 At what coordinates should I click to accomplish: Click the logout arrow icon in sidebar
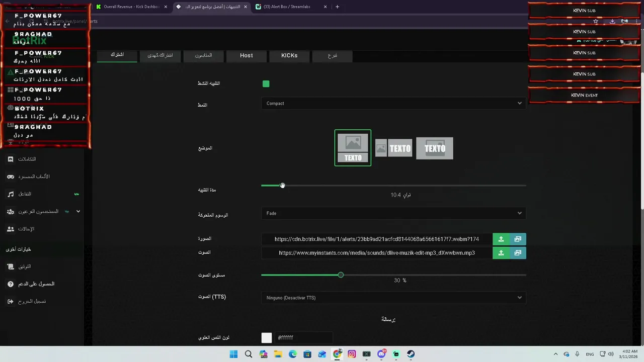(11, 301)
